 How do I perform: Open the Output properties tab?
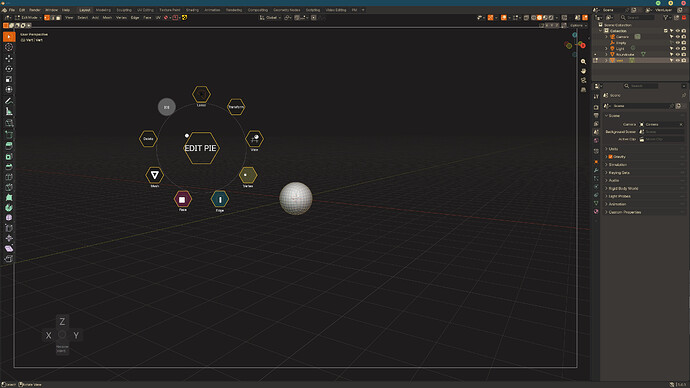pos(596,115)
